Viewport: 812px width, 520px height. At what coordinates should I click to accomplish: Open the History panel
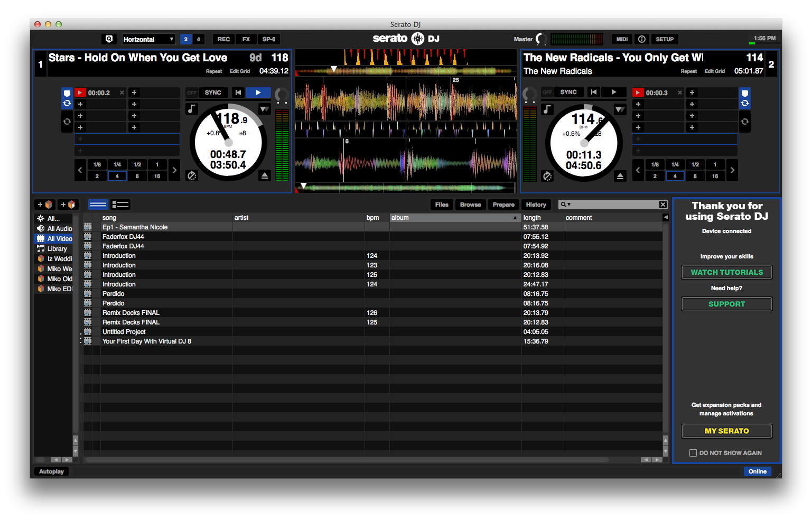click(536, 205)
